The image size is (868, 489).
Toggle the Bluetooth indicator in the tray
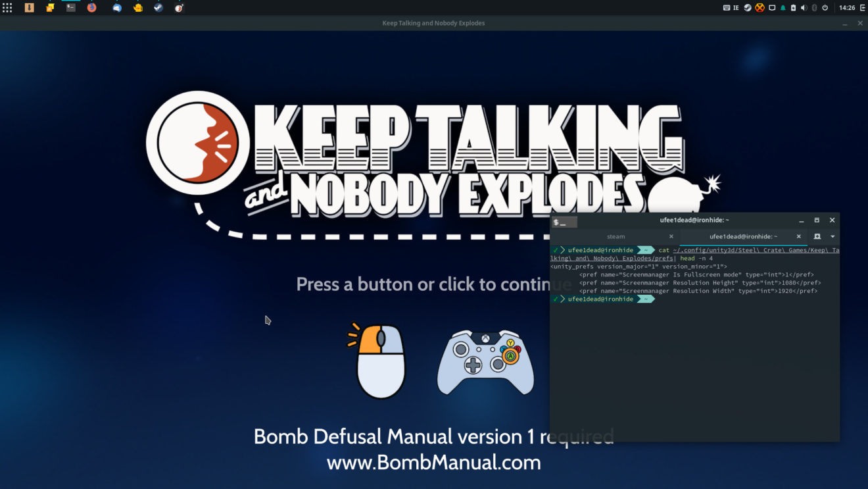tap(815, 7)
